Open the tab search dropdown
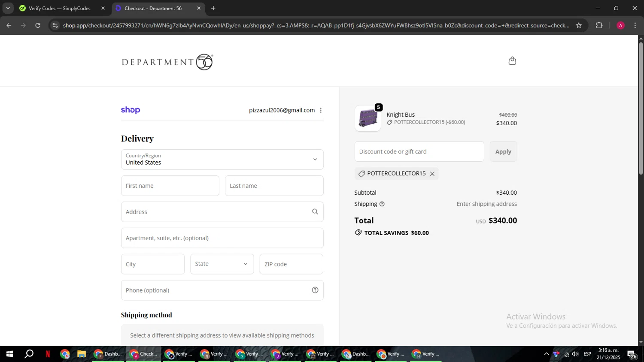Viewport: 644px width, 362px height. coord(8,8)
